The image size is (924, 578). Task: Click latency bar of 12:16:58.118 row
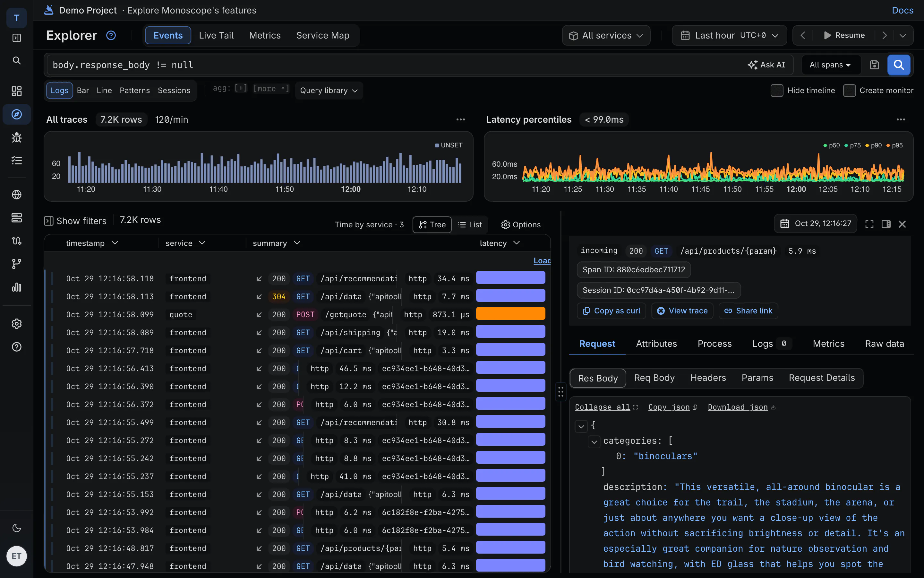(510, 277)
